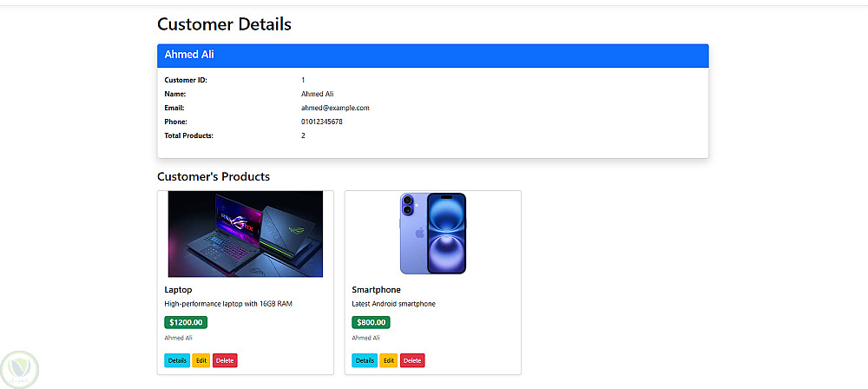The height and width of the screenshot is (389, 868).
Task: Click the $1200.00 price badge
Action: (186, 322)
